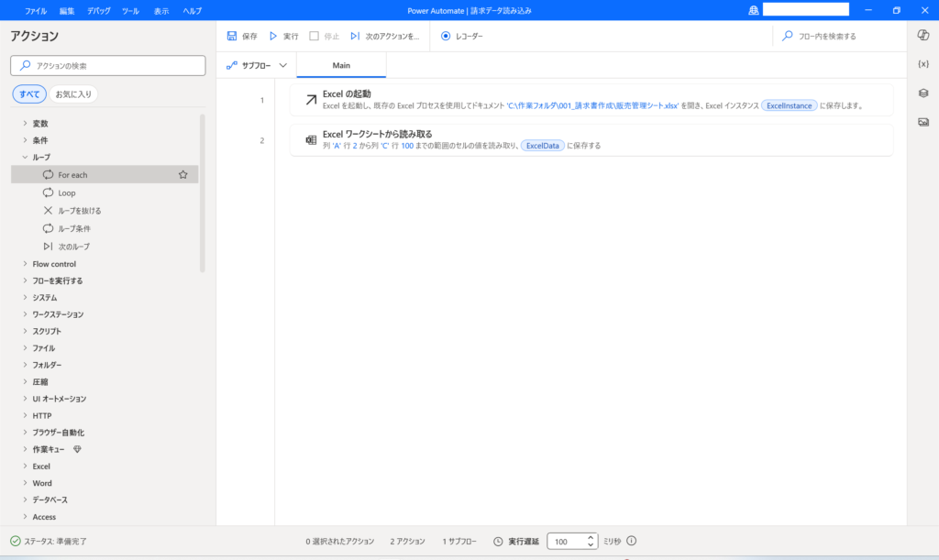Click the 停止 stop square icon
939x560 pixels.
314,36
